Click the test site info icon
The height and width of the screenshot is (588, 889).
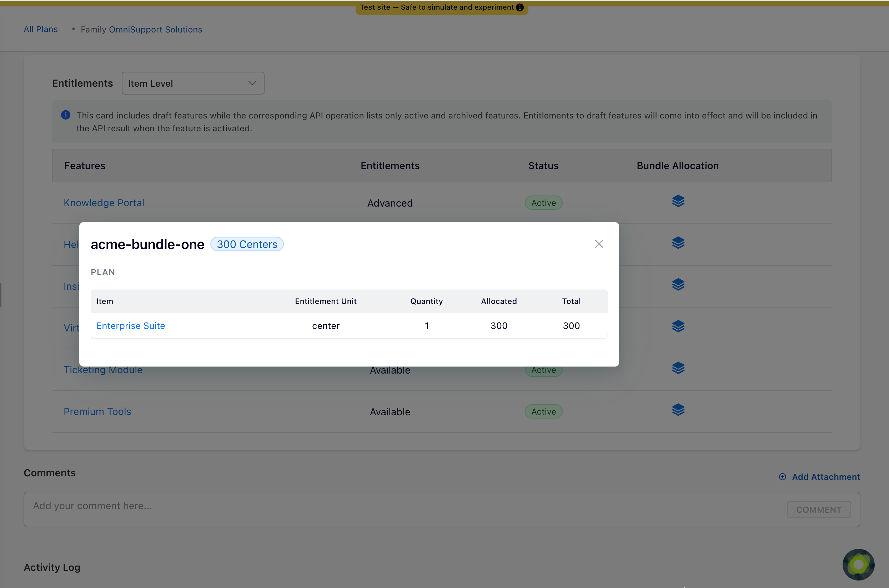point(520,7)
